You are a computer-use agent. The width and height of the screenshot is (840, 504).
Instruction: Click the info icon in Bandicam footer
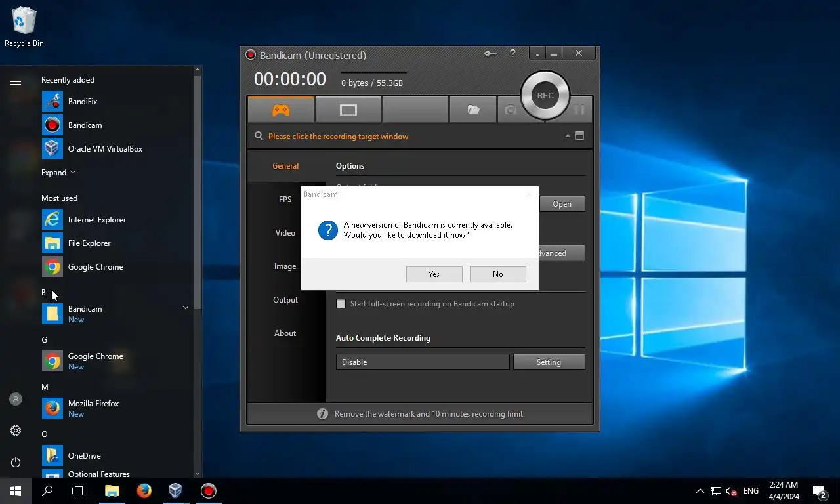322,413
